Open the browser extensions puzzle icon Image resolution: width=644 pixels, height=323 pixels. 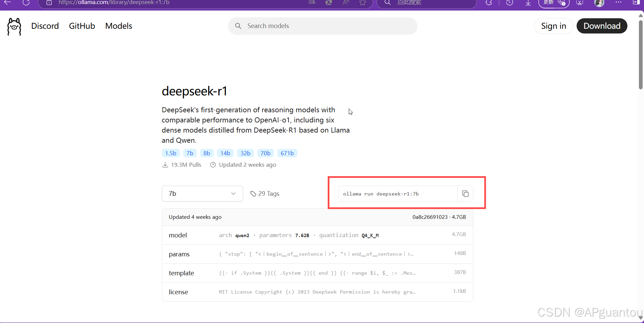tap(489, 2)
